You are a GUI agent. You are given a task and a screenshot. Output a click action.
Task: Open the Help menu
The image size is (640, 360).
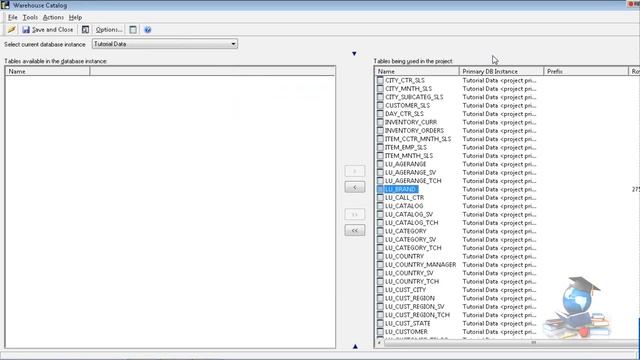(76, 17)
